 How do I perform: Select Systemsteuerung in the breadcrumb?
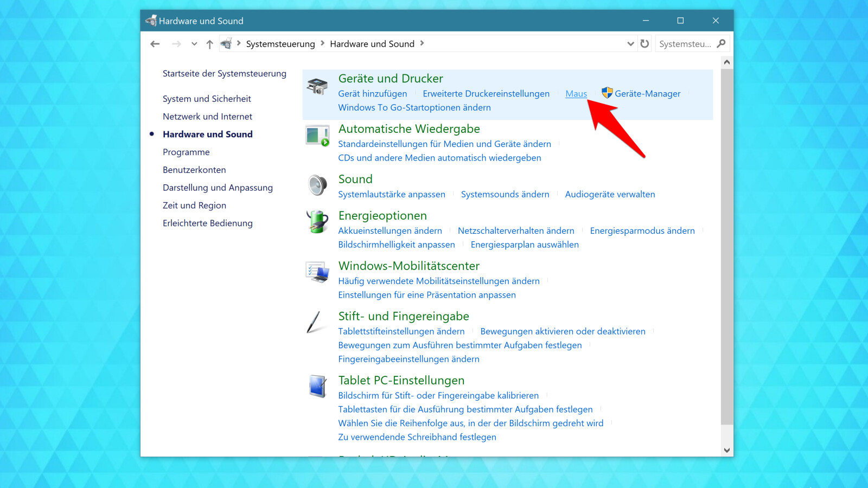[280, 44]
